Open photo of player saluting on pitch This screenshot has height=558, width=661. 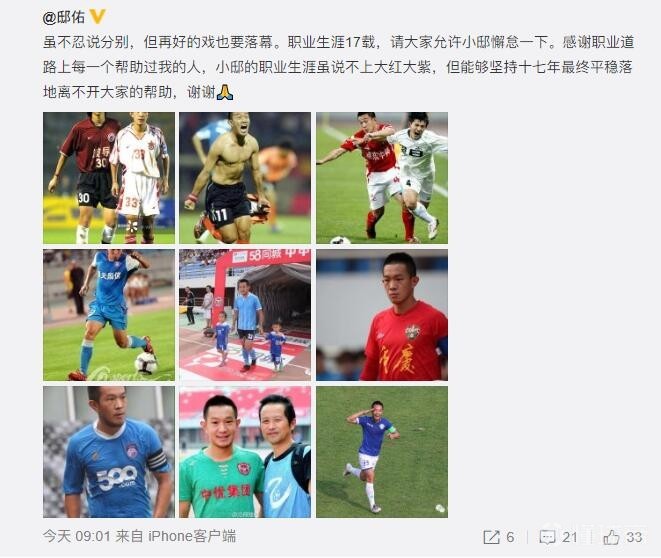tap(382, 452)
